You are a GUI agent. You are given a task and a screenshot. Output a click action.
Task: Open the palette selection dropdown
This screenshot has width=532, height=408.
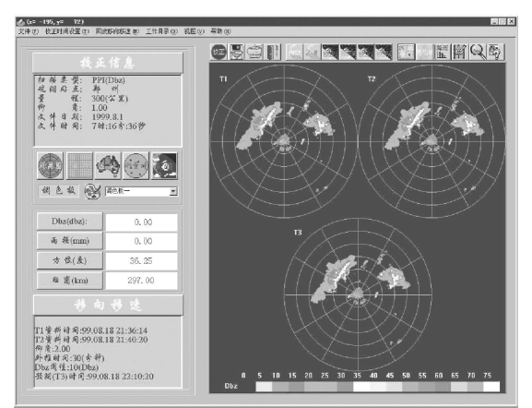click(173, 191)
